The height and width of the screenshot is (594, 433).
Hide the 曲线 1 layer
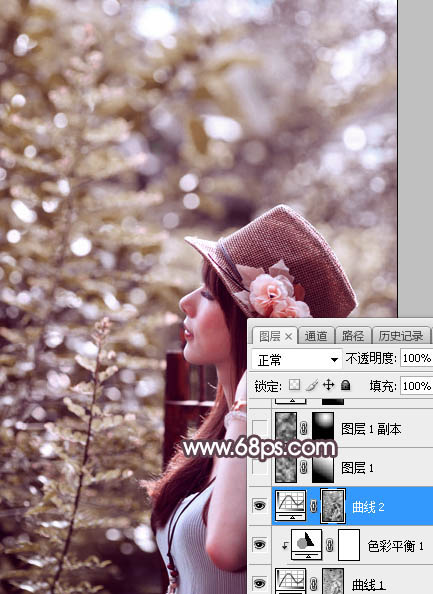coord(259,583)
